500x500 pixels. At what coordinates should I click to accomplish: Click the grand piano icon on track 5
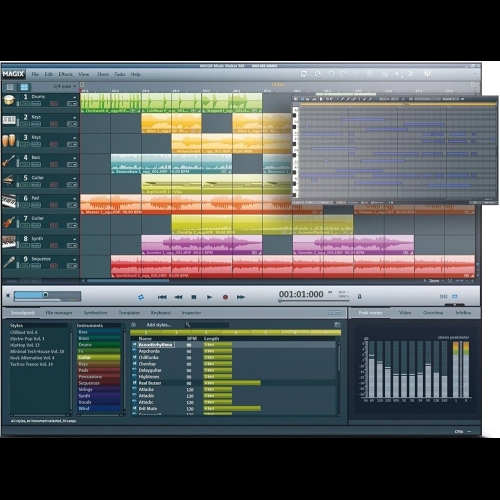pyautogui.click(x=9, y=181)
